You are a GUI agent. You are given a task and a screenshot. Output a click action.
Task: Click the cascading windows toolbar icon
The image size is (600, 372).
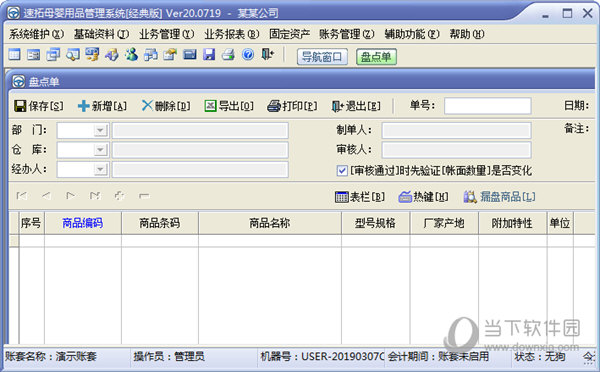(53, 55)
